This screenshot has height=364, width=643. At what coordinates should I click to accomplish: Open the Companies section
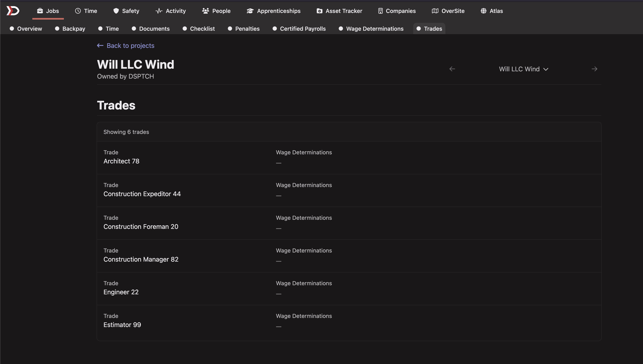pyautogui.click(x=397, y=11)
